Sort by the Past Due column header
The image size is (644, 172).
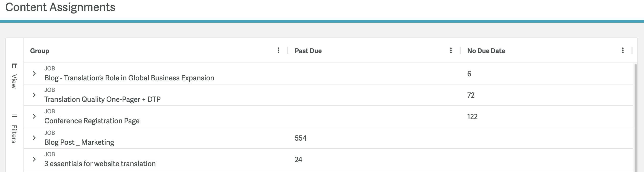point(308,51)
